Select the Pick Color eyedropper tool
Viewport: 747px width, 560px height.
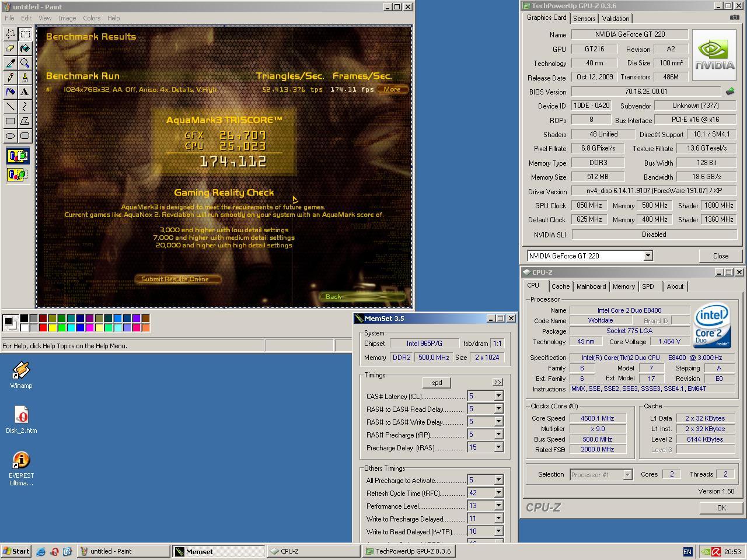[x=11, y=63]
